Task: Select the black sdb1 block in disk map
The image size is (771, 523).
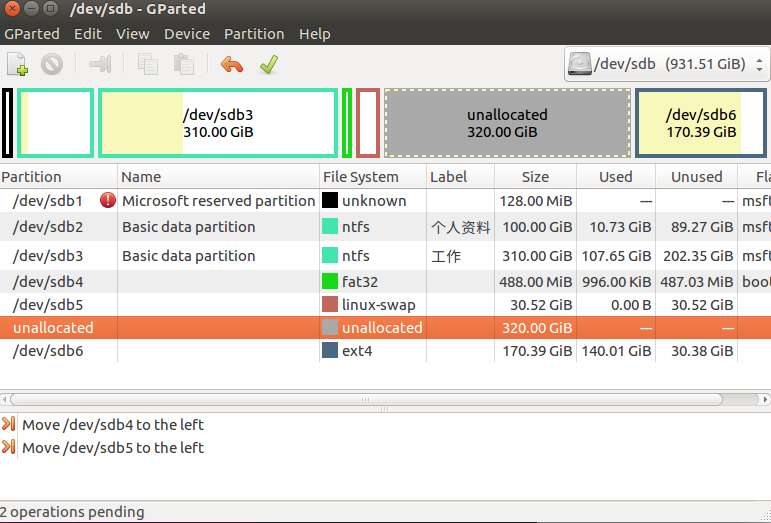Action: click(7, 123)
